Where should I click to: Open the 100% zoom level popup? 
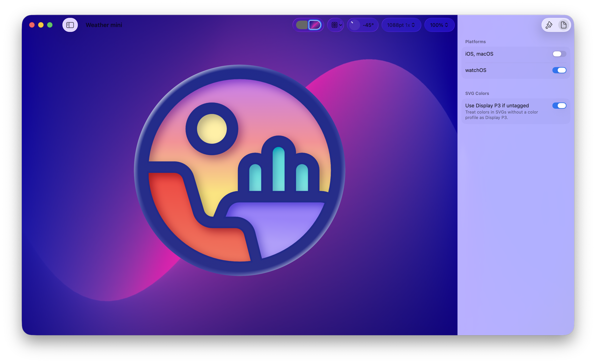pos(439,25)
